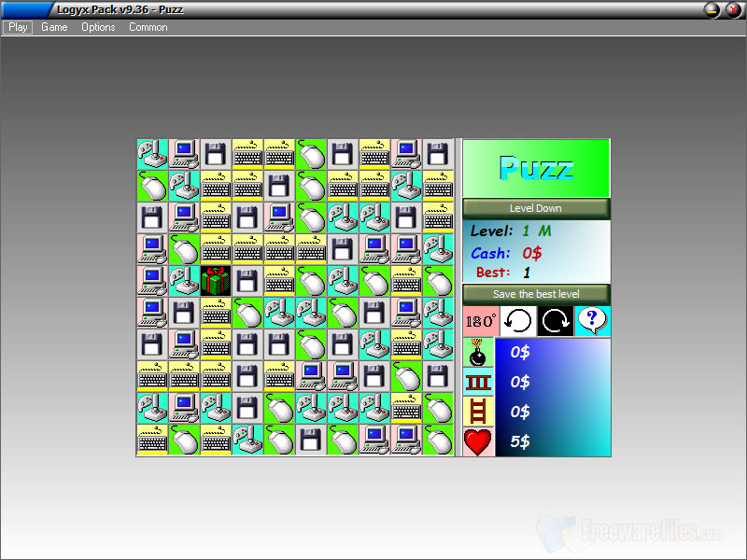Click Save the best level

tap(536, 294)
